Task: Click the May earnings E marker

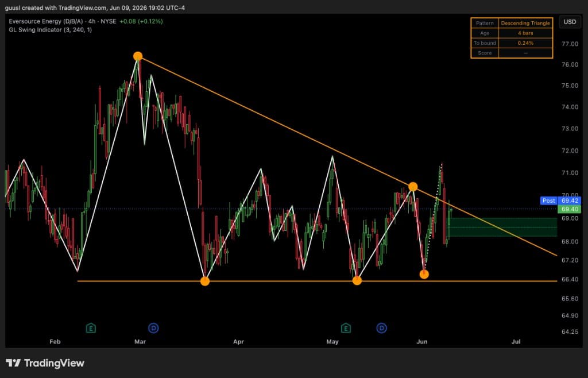Action: [346, 328]
